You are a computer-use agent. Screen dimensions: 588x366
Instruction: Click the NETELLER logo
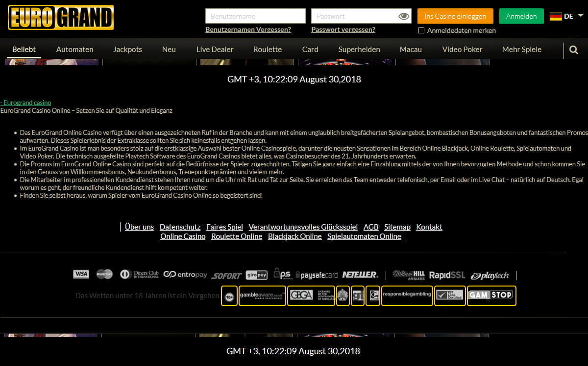360,274
